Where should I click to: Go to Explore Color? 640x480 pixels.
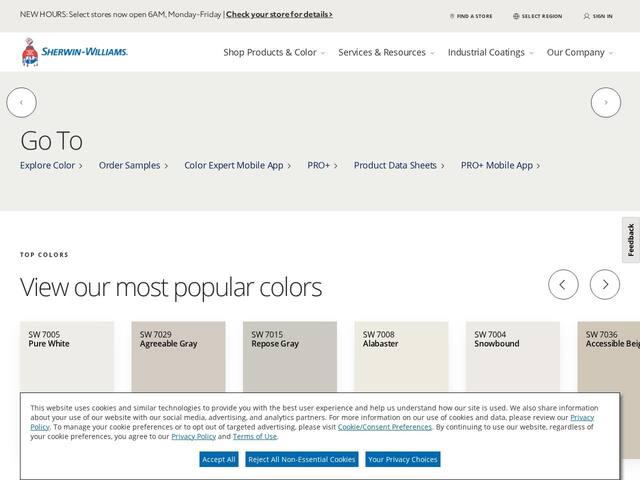[51, 165]
